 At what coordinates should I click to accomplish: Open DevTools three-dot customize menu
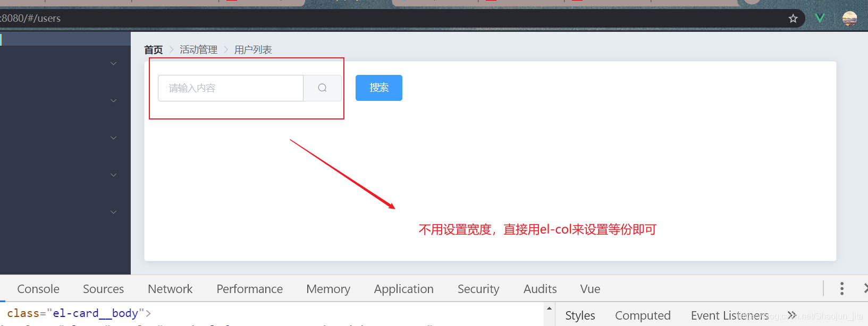click(841, 288)
